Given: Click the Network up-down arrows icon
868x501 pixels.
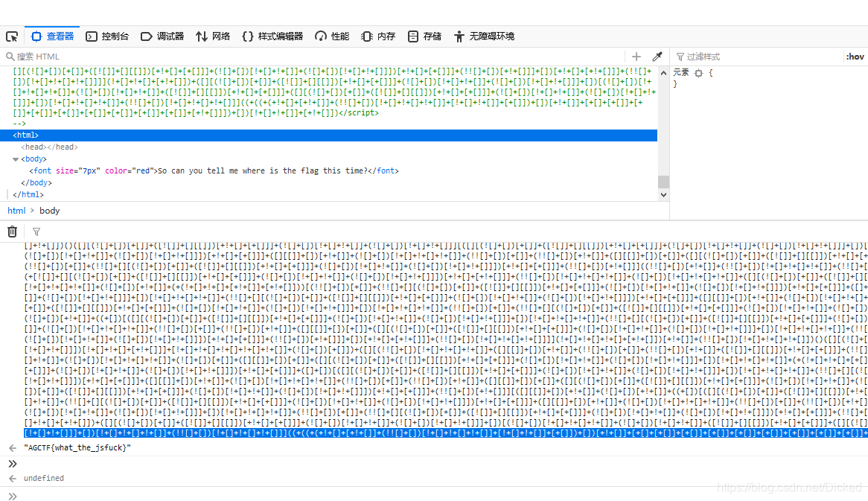Looking at the screenshot, I should tap(202, 36).
